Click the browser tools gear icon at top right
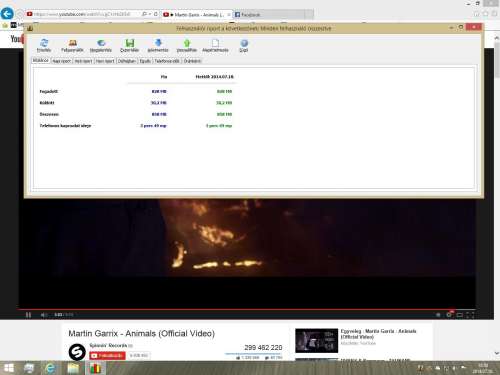 click(x=494, y=14)
